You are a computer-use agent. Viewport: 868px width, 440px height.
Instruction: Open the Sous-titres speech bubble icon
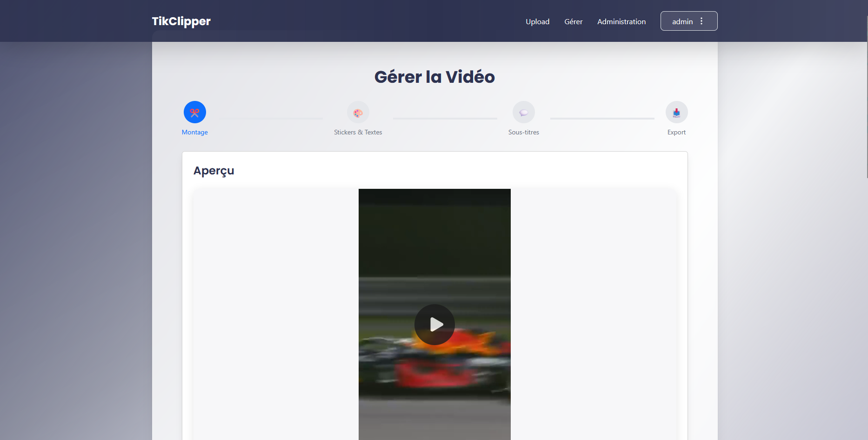click(523, 112)
